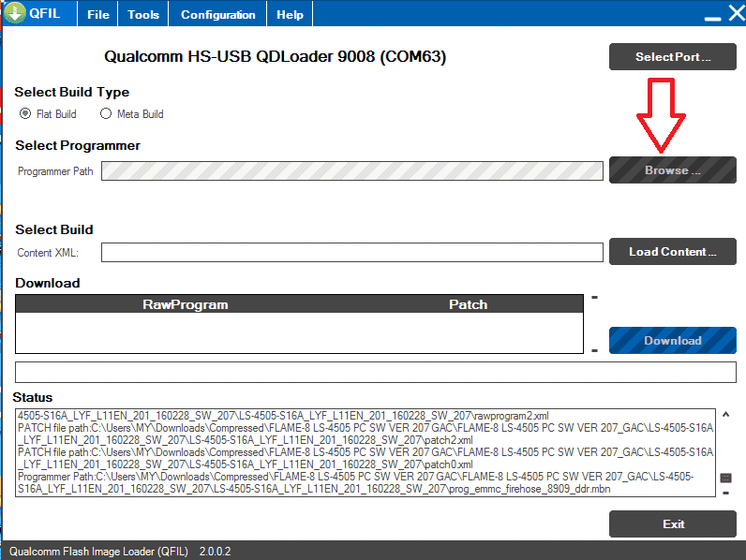Image resolution: width=746 pixels, height=560 pixels.
Task: Click the rawprogram2.xml status log line
Action: coord(283,416)
